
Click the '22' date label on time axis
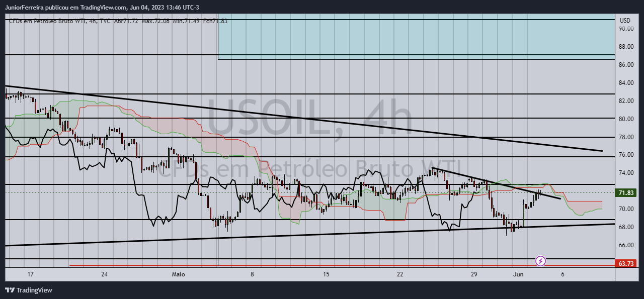tap(400, 274)
